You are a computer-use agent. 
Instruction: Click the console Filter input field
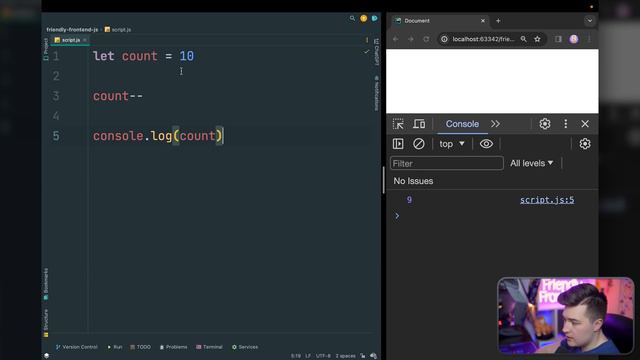point(447,163)
